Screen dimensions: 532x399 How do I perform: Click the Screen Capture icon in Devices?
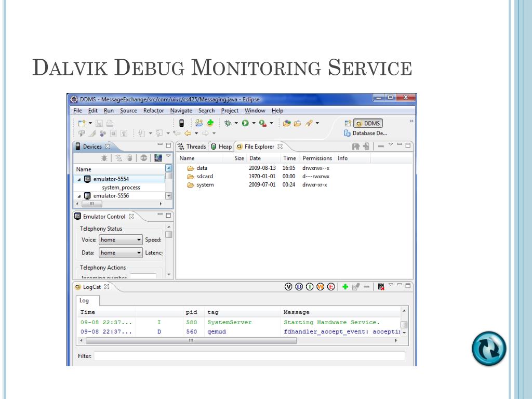pos(158,158)
